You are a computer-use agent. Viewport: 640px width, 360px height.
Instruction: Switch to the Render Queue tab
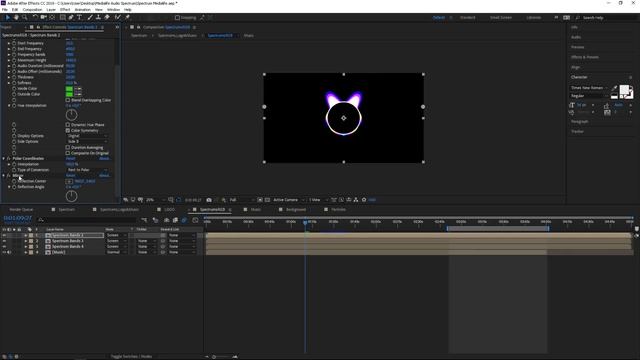(21, 209)
